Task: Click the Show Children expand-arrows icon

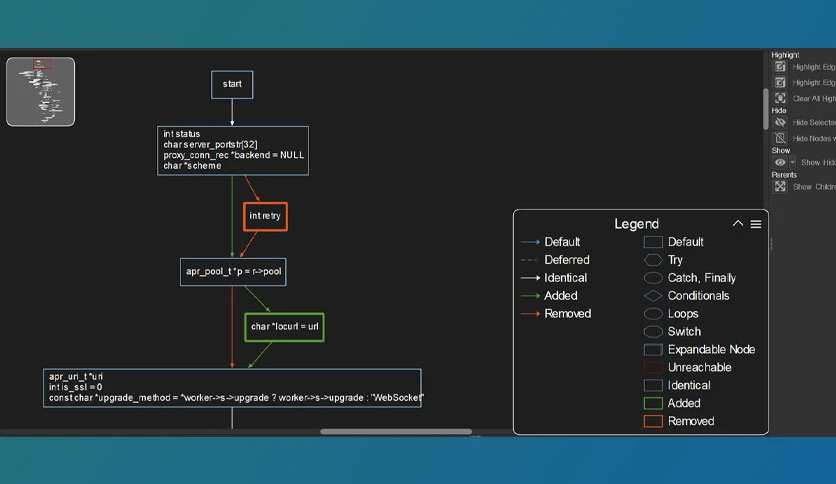Action: [780, 187]
